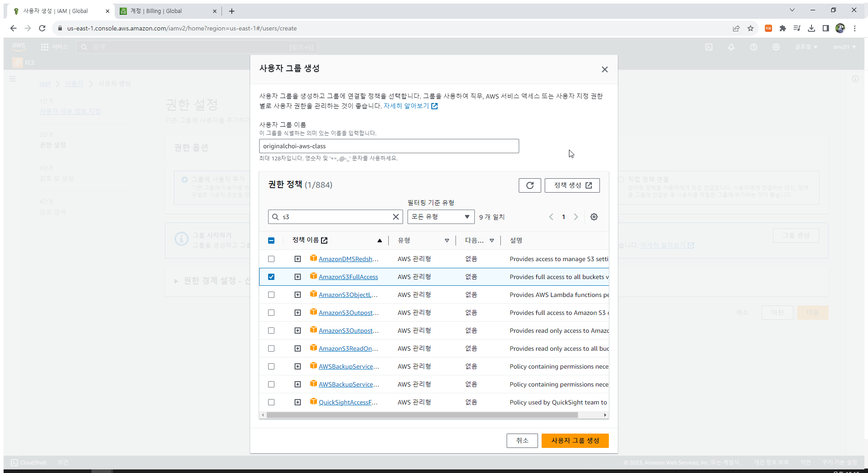Open browser downloads icon
Image resolution: width=868 pixels, height=473 pixels.
[812, 28]
